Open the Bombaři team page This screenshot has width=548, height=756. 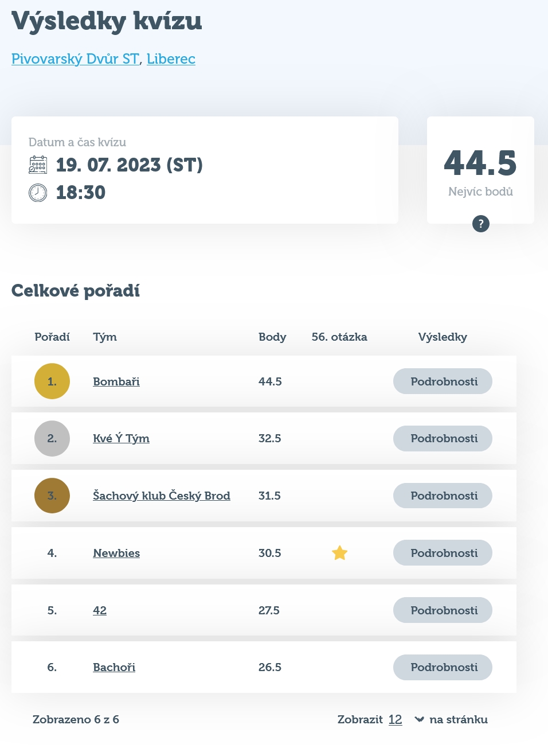coord(116,381)
